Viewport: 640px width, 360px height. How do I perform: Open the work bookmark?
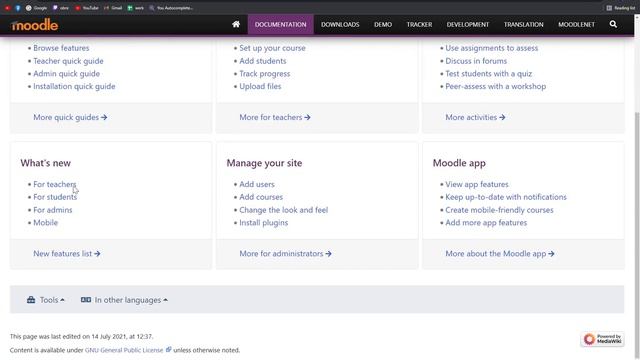[136, 8]
